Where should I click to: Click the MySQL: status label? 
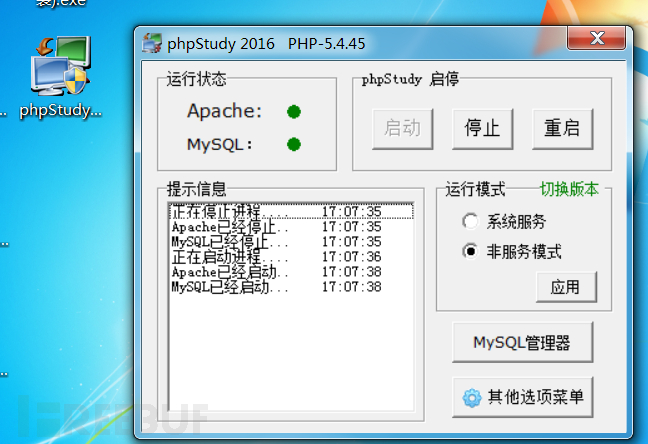click(219, 145)
